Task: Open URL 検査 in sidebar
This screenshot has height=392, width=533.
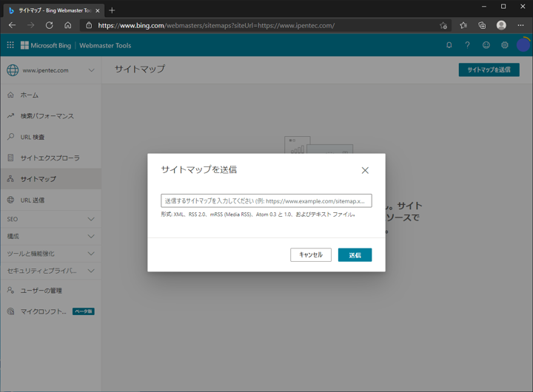Action: coord(50,137)
